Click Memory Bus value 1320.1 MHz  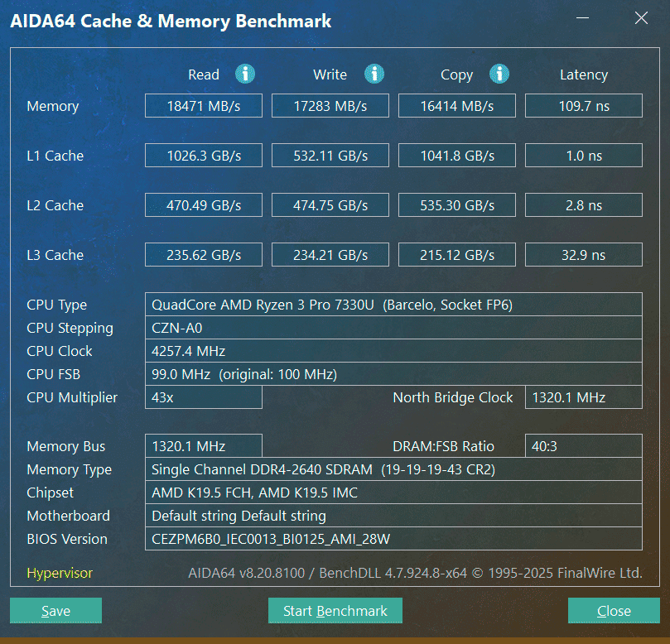click(204, 446)
